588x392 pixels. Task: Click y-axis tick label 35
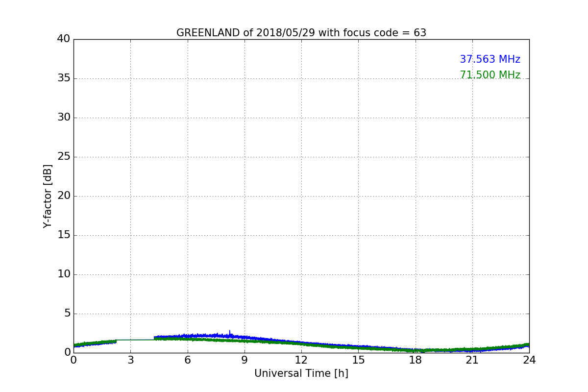point(64,78)
